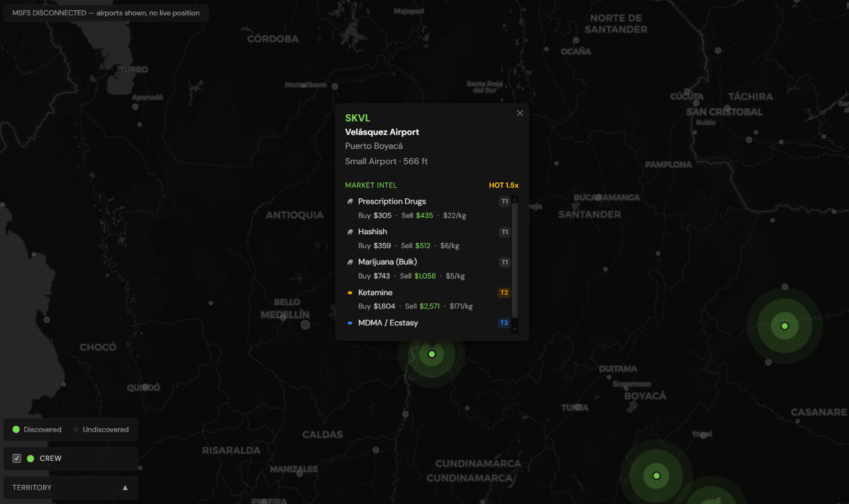Viewport: 849px width, 504px height.
Task: Click the Sell $435 price
Action: (x=417, y=216)
